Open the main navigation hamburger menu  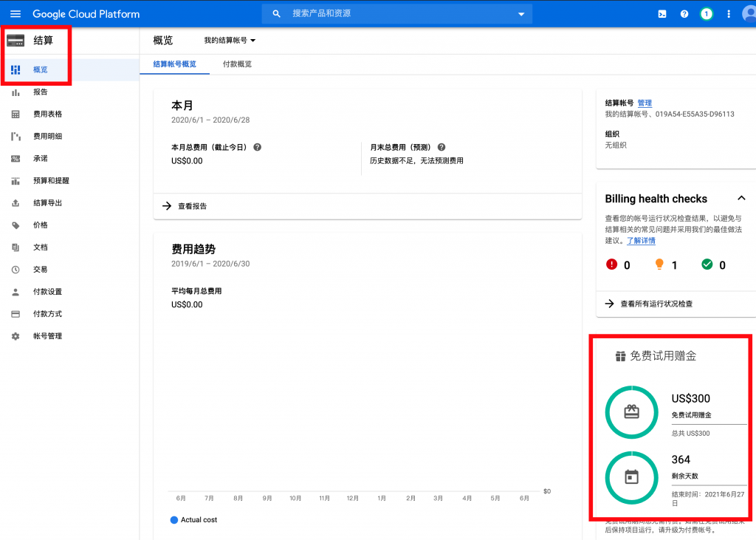(x=16, y=14)
